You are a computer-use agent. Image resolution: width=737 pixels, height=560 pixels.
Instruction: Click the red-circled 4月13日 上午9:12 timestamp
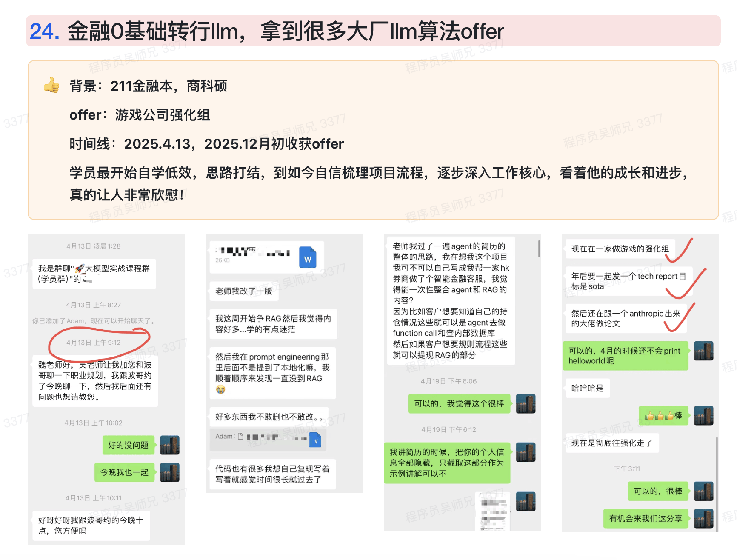(x=94, y=343)
